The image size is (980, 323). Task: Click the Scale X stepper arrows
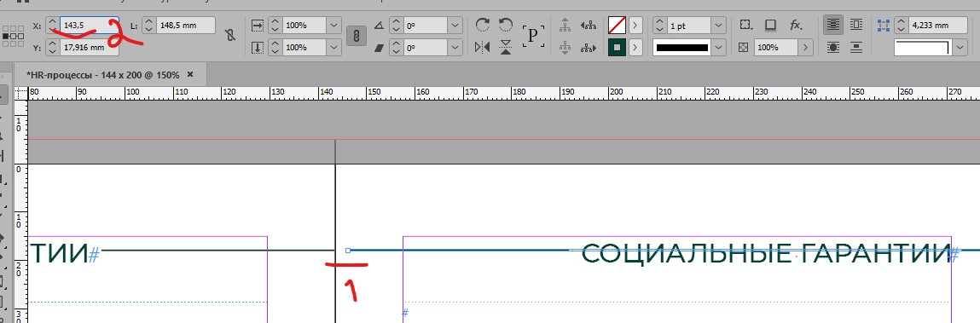pyautogui.click(x=275, y=26)
